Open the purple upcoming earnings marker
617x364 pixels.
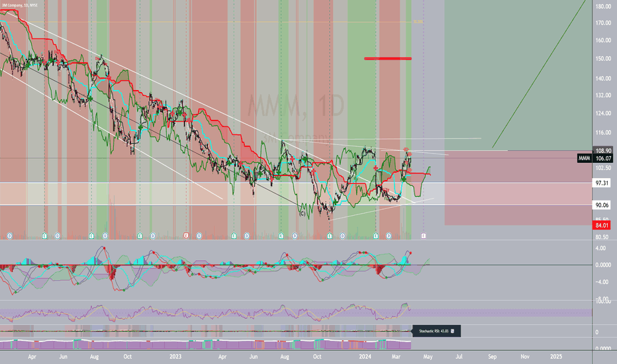(424, 236)
